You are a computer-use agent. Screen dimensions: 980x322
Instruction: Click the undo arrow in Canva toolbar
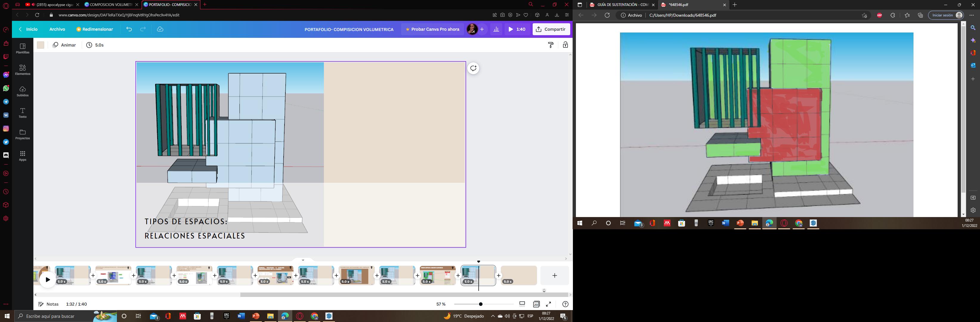(129, 29)
